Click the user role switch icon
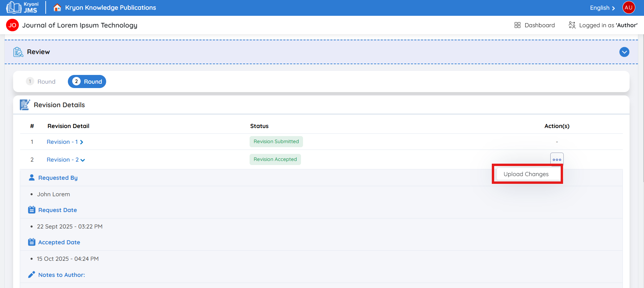Screen dimensions: 644x288 pyautogui.click(x=572, y=25)
